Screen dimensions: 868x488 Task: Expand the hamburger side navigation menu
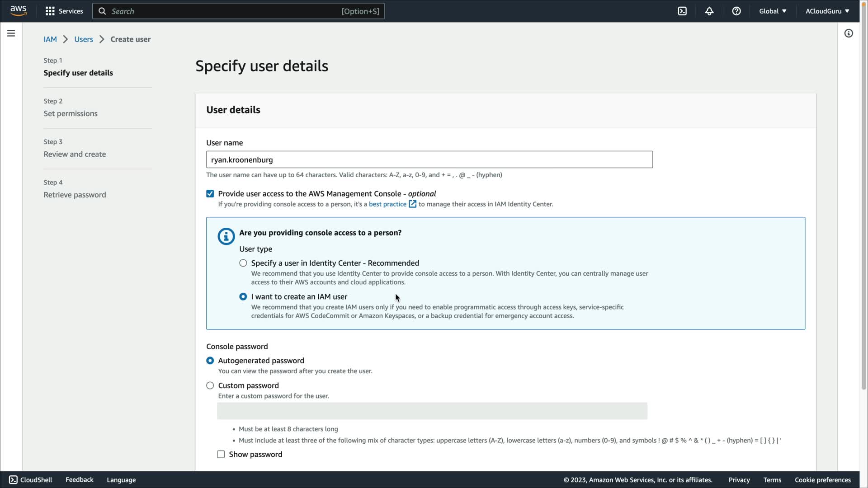coord(11,33)
